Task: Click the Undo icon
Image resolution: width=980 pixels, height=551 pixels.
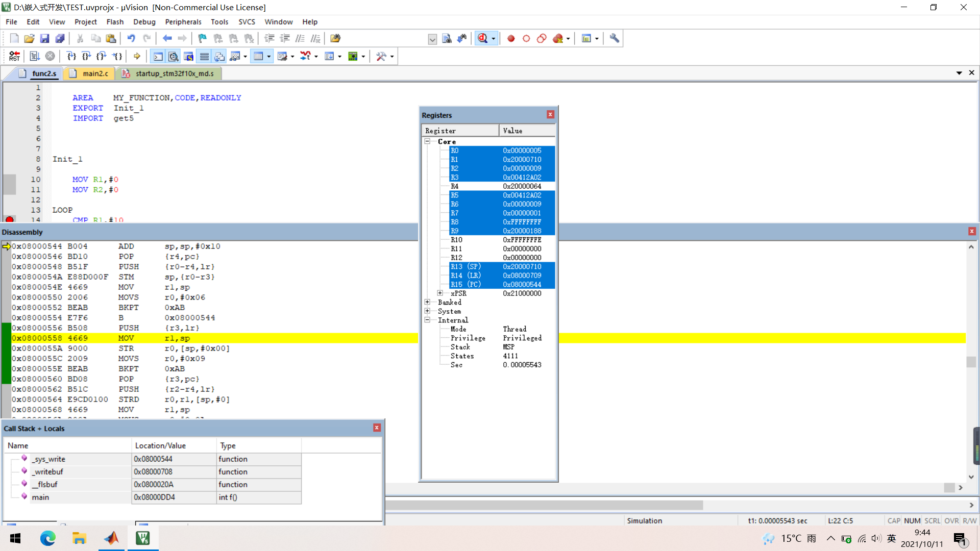Action: tap(131, 38)
